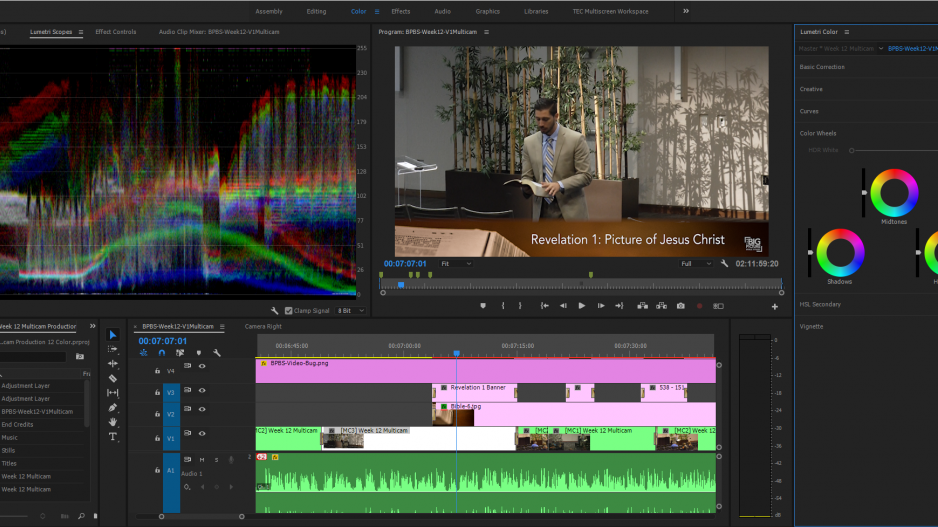Expand the Creative section
Viewport: 938px width, 527px height.
(x=811, y=89)
